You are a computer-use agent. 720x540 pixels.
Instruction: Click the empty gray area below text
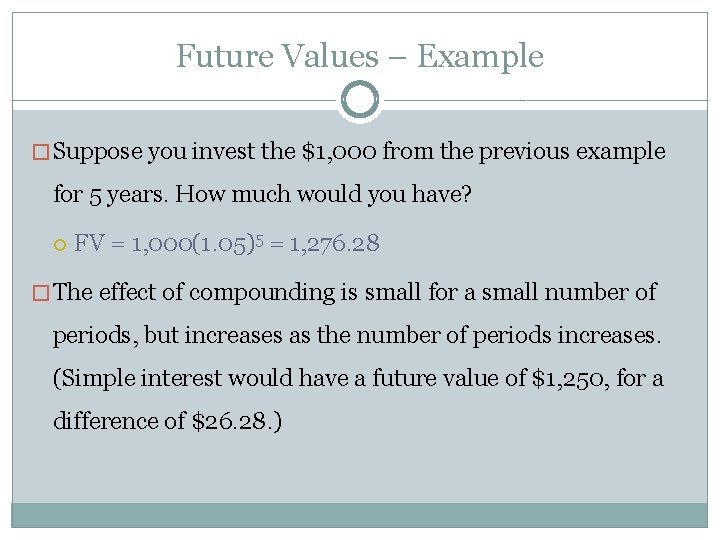pyautogui.click(x=360, y=468)
